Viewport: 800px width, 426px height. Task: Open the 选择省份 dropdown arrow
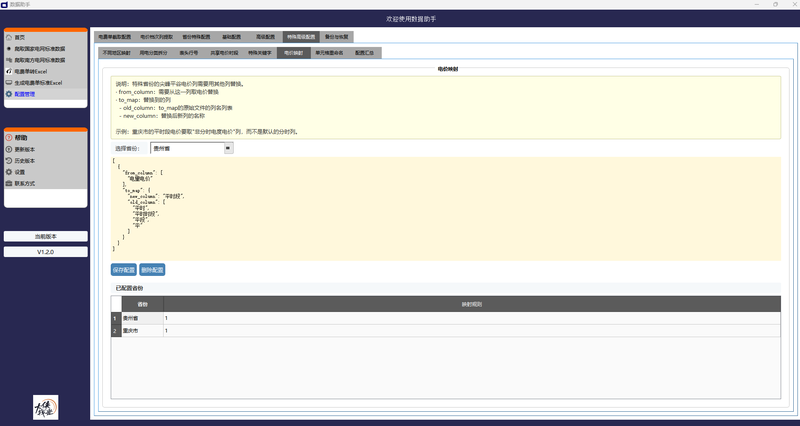pos(228,148)
